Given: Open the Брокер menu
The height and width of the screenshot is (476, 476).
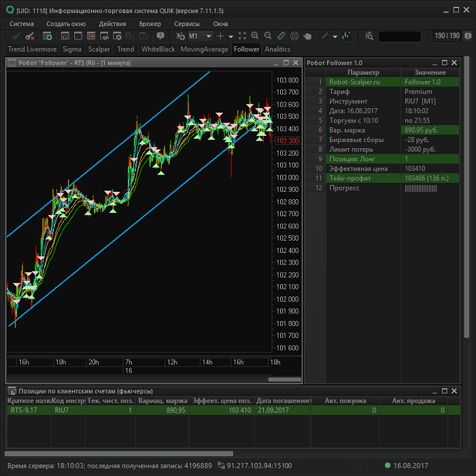Looking at the screenshot, I should (150, 24).
